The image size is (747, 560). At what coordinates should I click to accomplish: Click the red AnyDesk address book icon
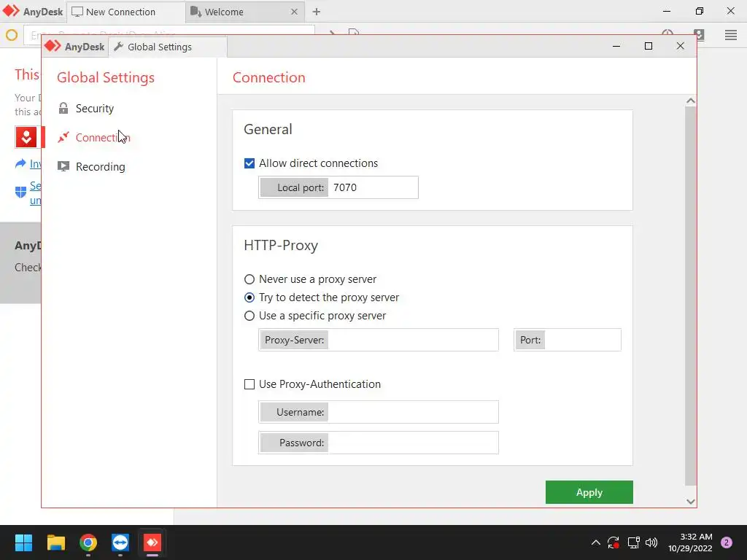26,137
